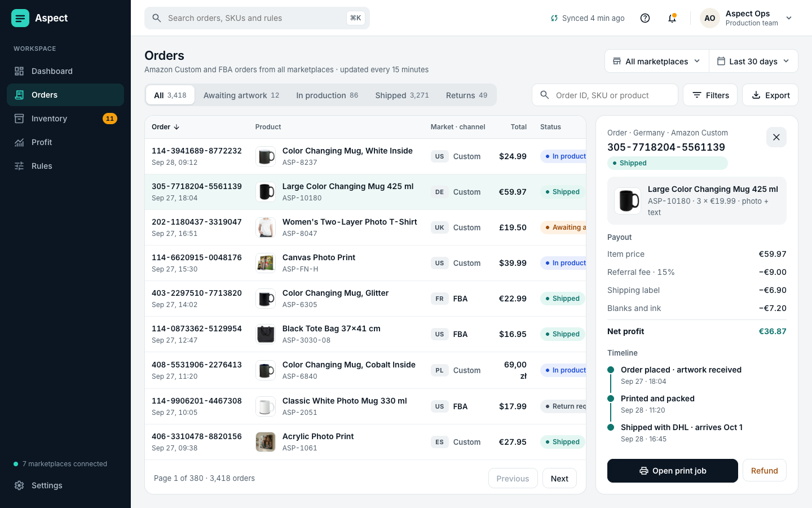Screen dimensions: 812x508
Task: Click the Filters funnel icon
Action: [x=697, y=95]
